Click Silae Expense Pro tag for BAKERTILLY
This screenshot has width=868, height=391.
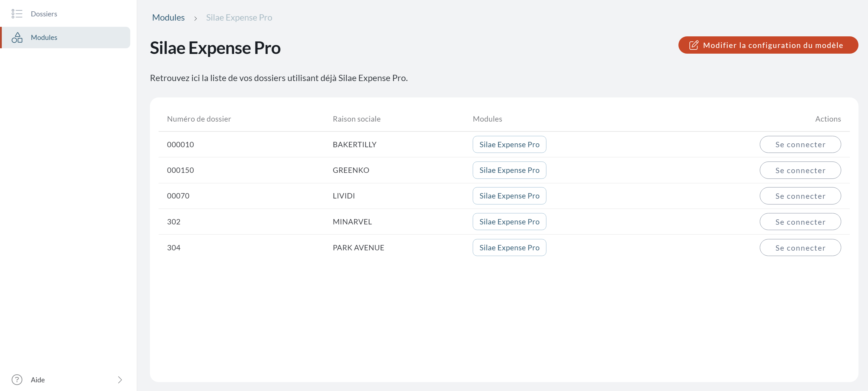click(x=509, y=145)
